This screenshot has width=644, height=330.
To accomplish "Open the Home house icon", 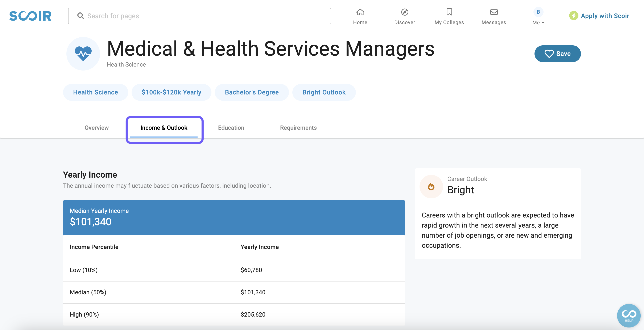I will [x=360, y=12].
